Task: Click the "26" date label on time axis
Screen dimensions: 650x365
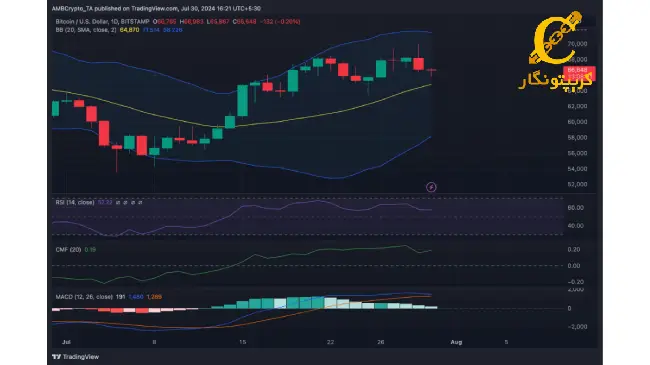Action: pyautogui.click(x=381, y=342)
